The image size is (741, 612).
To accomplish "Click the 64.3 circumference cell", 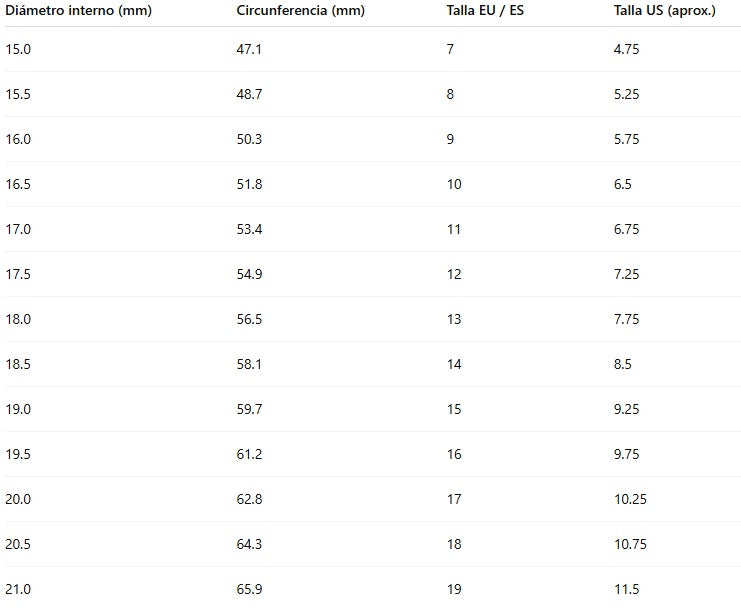I will click(x=249, y=544).
